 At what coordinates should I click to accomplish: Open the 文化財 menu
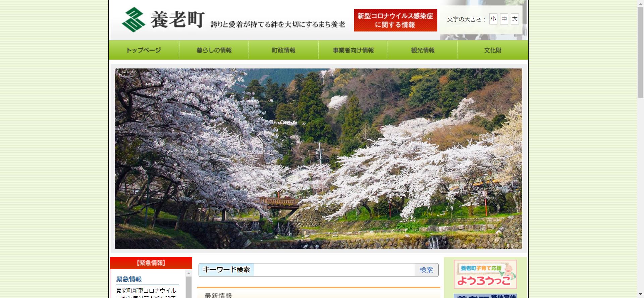click(493, 50)
